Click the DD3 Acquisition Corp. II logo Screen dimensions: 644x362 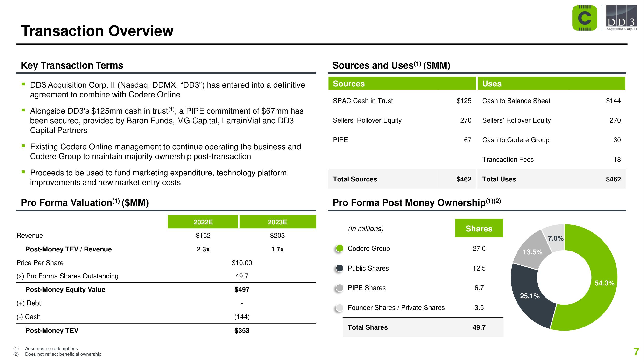(621, 18)
